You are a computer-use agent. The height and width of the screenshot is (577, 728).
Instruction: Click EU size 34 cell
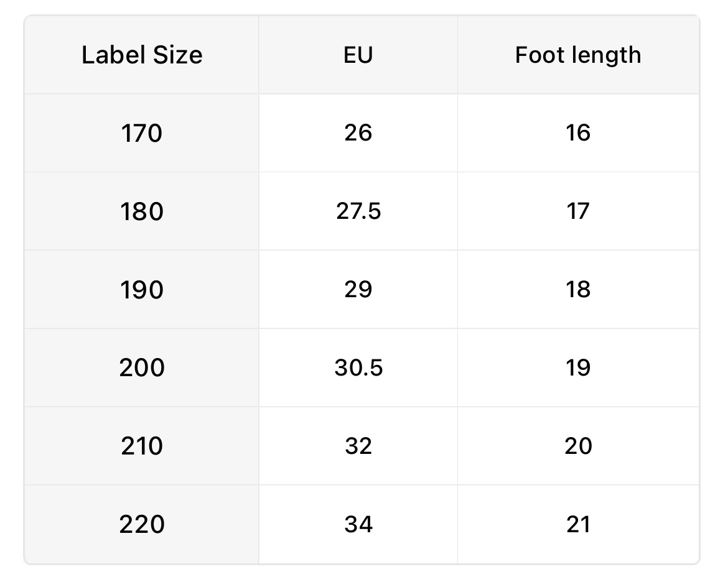(358, 525)
